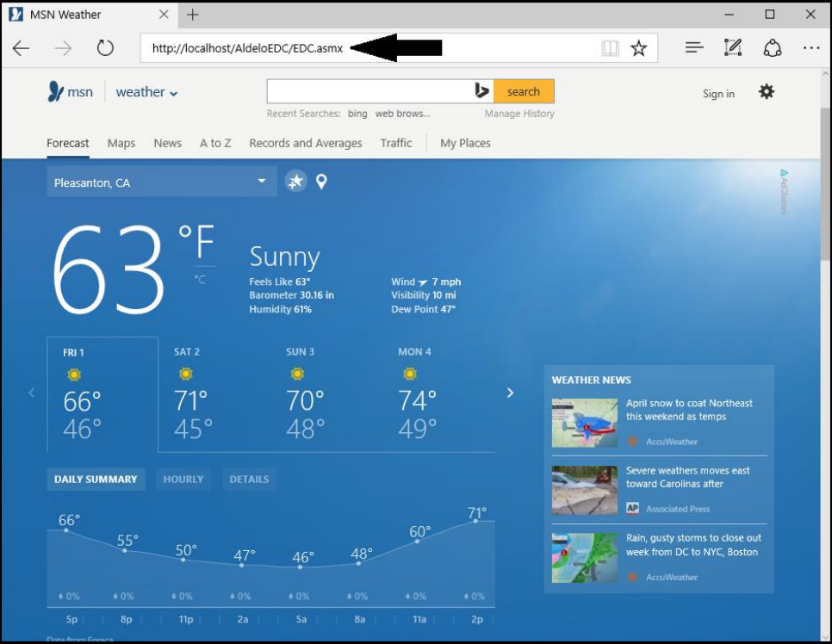Open the Maps tab
This screenshot has width=832, height=644.
(121, 143)
